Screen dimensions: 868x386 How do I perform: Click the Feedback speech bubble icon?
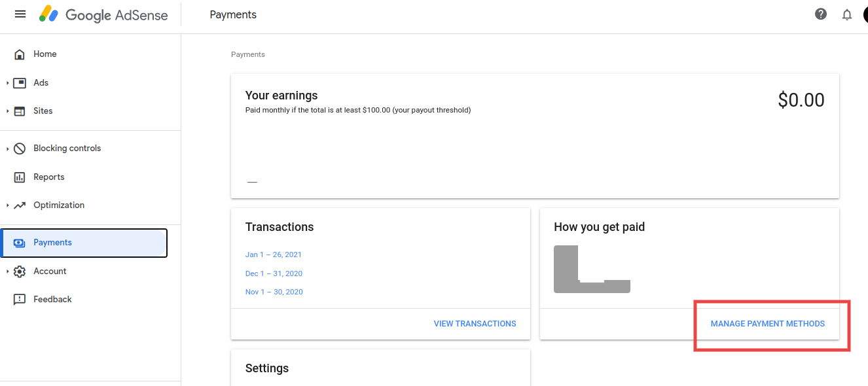click(20, 300)
